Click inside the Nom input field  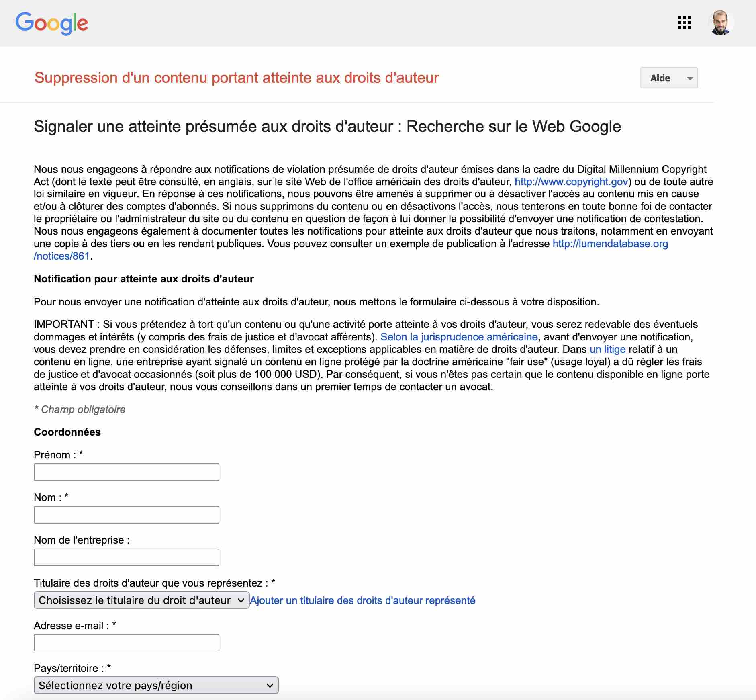[x=126, y=514]
